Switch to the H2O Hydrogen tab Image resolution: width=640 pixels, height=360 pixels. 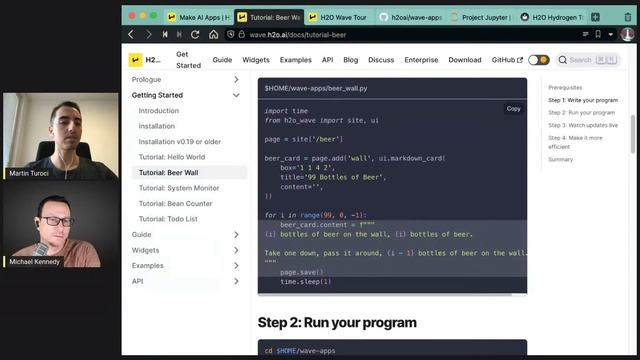pos(552,17)
